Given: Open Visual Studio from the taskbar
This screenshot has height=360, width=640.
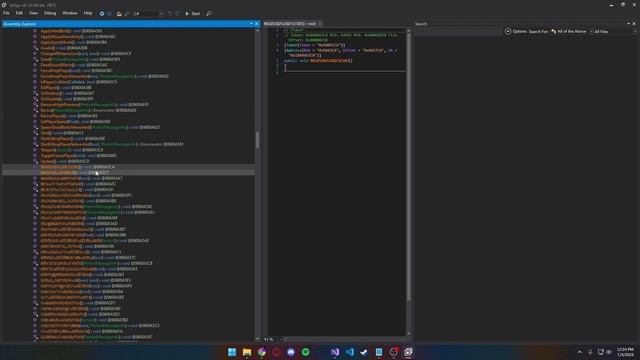Looking at the screenshot, I should tap(335, 352).
